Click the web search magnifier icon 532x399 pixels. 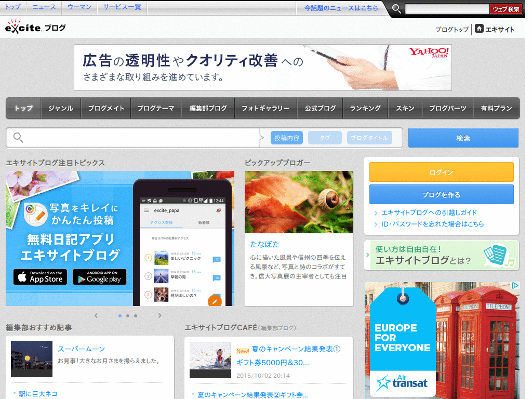point(395,8)
